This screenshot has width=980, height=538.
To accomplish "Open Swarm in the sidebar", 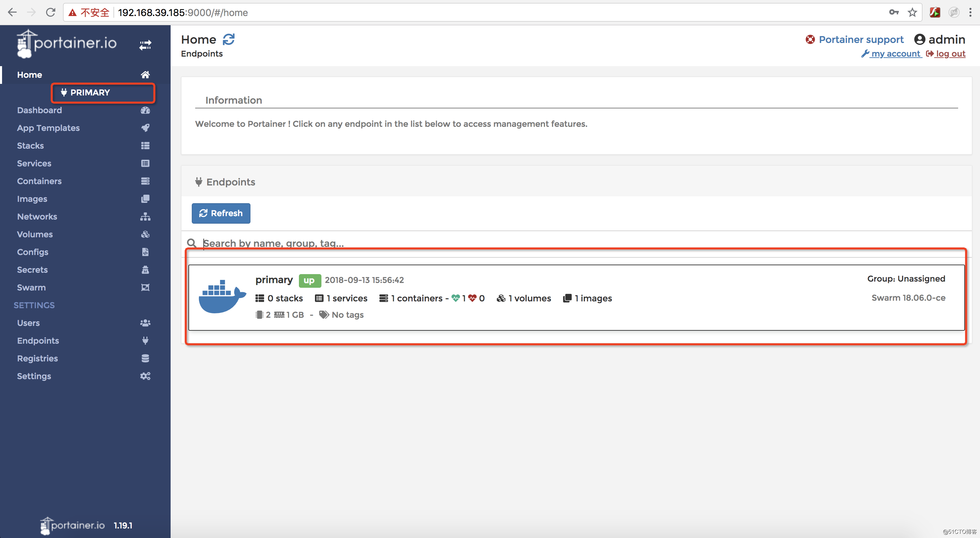I will tap(31, 287).
